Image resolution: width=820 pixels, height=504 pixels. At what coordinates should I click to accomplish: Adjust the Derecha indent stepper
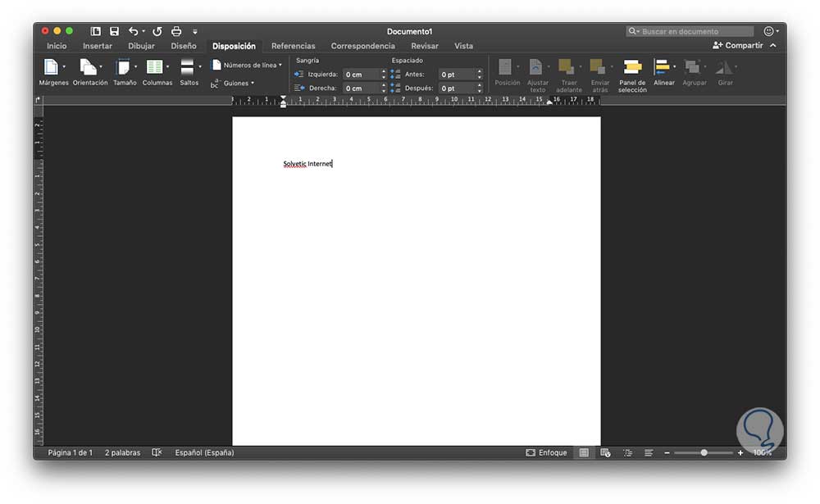[383, 89]
